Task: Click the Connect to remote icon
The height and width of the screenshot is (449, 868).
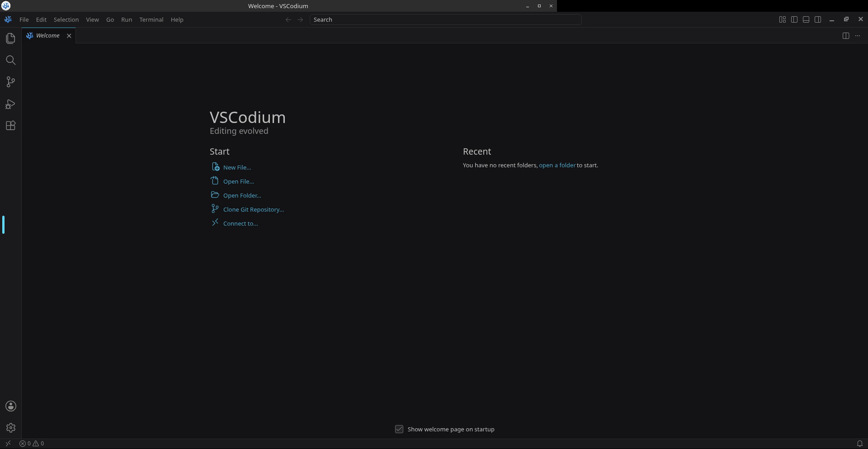Action: [215, 223]
